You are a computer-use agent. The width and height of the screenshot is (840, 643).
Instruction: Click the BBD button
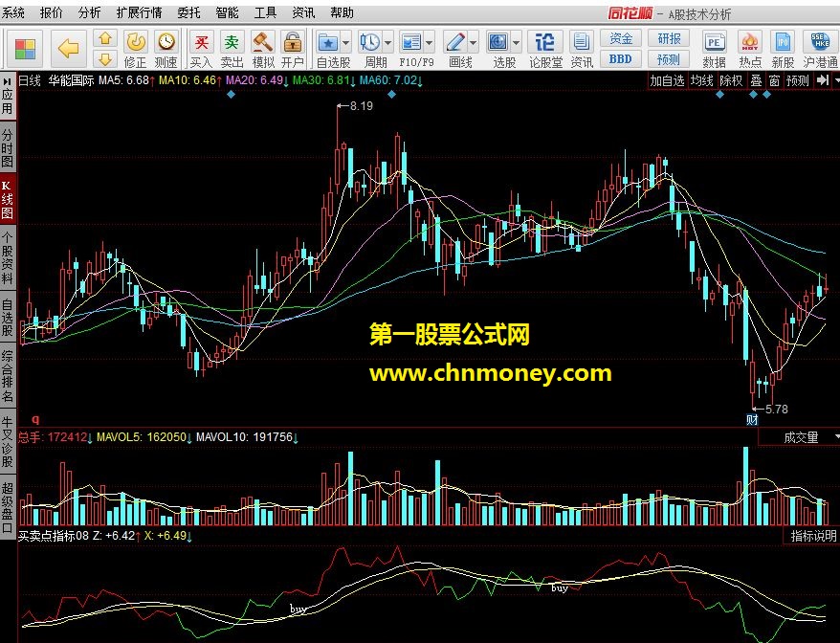(x=620, y=59)
